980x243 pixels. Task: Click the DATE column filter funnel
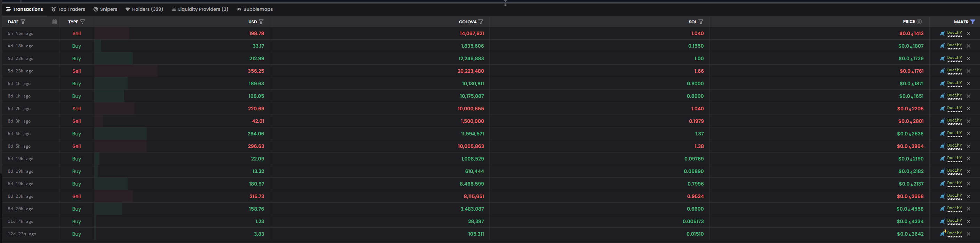(x=23, y=22)
